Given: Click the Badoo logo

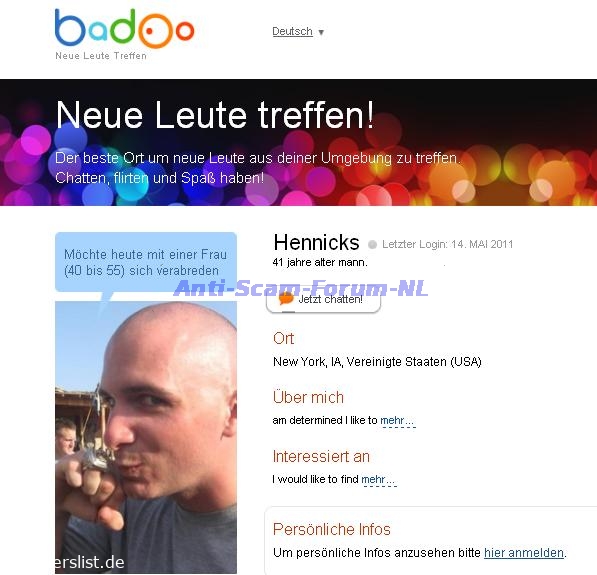Looking at the screenshot, I should 125,29.
